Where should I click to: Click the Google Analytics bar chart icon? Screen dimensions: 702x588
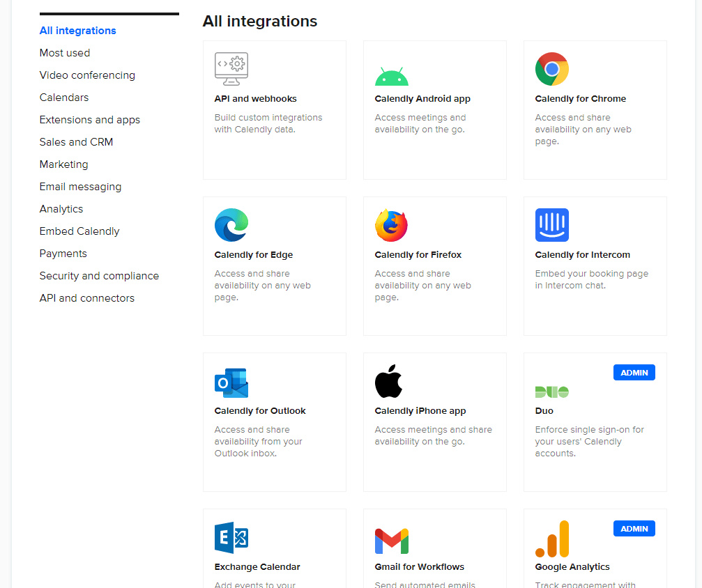(551, 539)
